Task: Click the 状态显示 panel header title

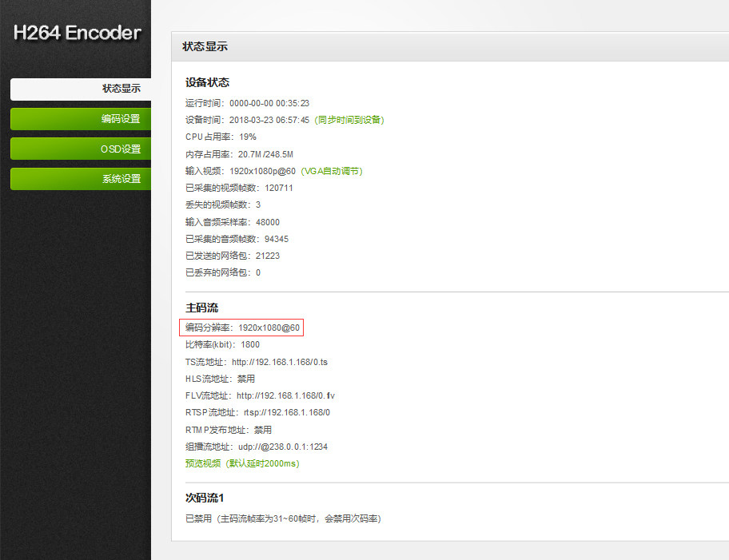Action: click(205, 46)
